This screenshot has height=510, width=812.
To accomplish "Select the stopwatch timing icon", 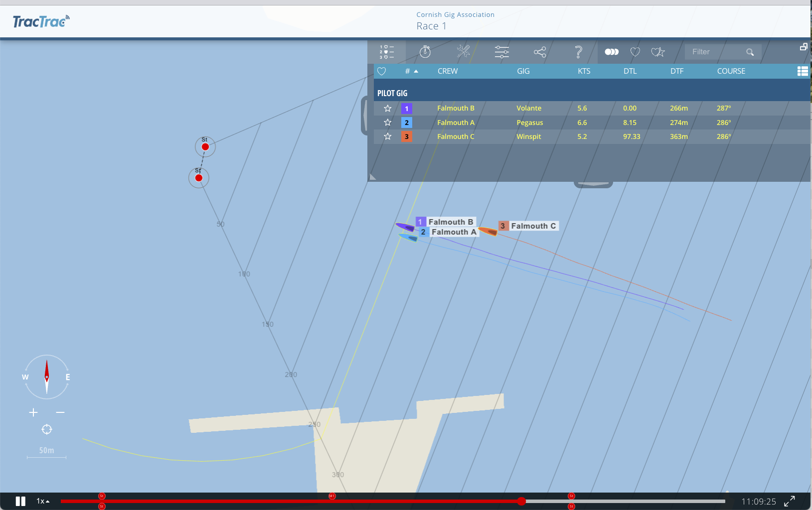I will tap(425, 52).
